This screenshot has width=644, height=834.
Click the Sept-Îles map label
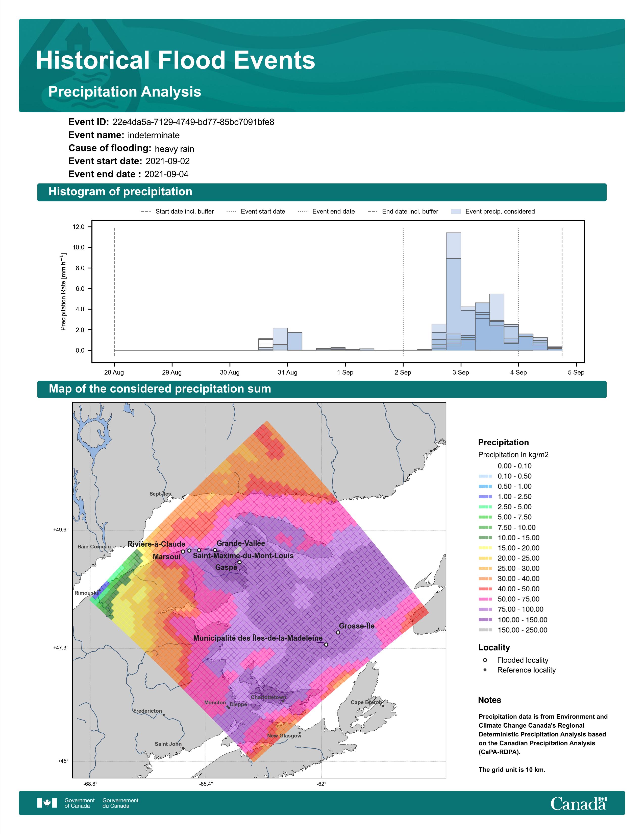point(160,494)
